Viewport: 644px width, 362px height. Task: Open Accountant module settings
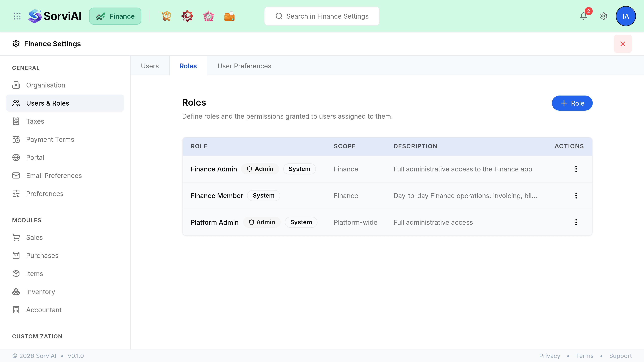(65, 310)
